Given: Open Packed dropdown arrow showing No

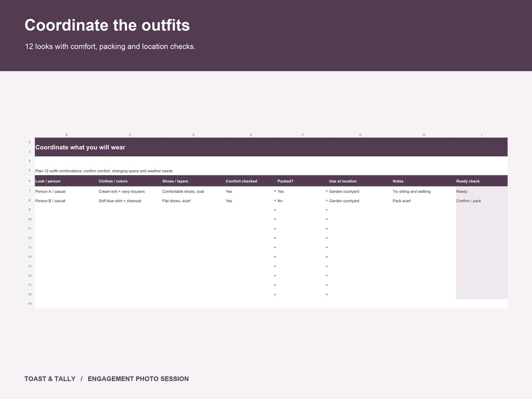Looking at the screenshot, I should (326, 201).
